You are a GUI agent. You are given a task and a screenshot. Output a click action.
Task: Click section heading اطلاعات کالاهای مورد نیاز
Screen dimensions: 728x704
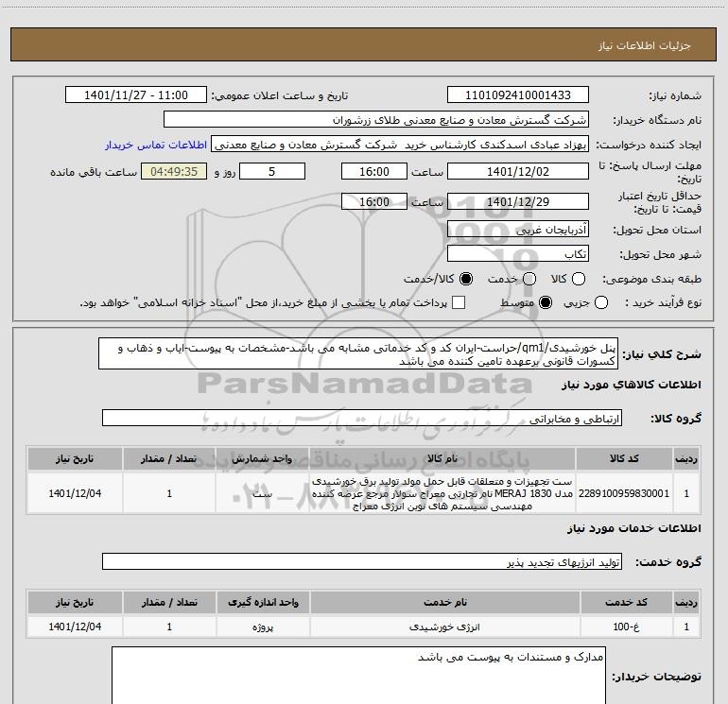coord(631,385)
